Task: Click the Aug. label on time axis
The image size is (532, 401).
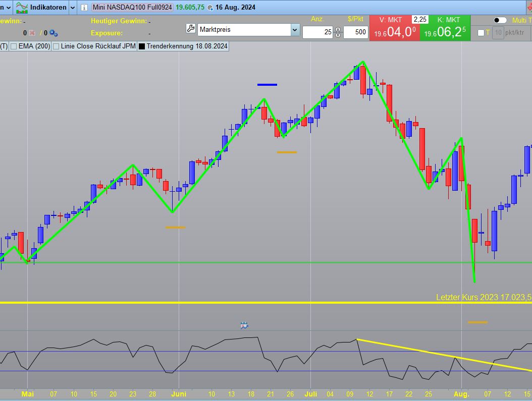Action: tap(461, 394)
